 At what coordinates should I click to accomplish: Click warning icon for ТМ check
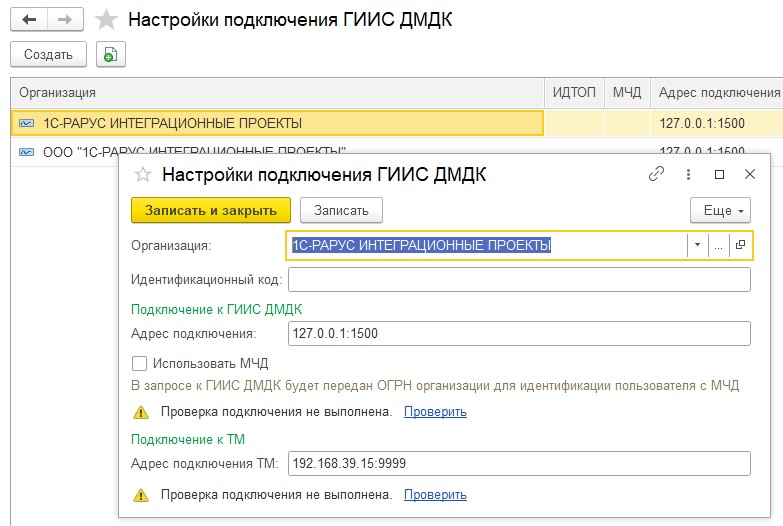(141, 495)
